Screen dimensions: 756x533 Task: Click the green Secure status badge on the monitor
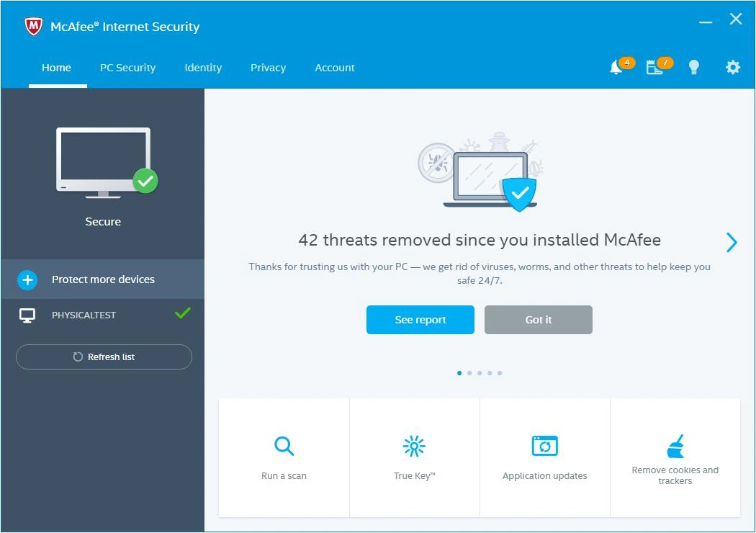point(145,181)
